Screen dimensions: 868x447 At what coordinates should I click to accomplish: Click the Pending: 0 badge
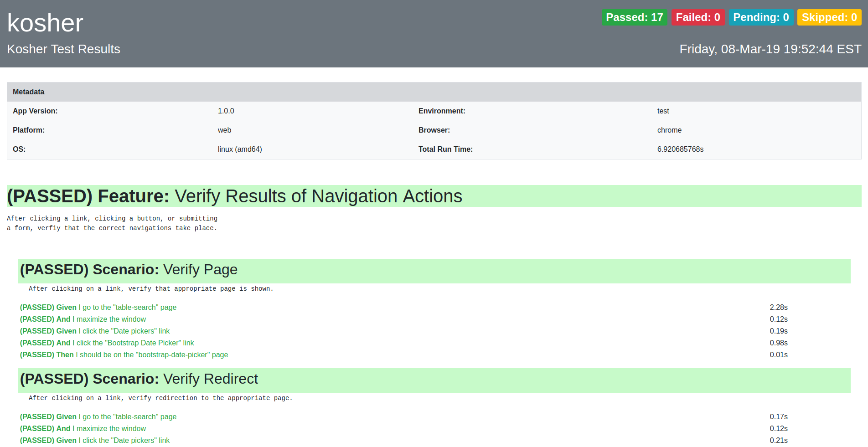coord(761,17)
